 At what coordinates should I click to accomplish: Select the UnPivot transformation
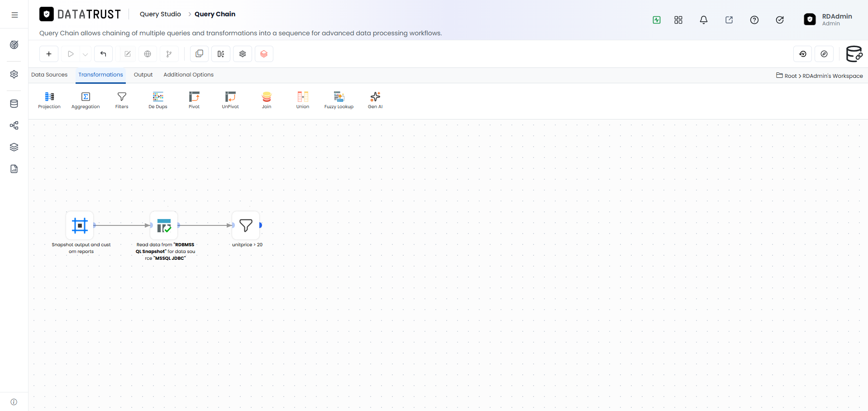(x=230, y=100)
